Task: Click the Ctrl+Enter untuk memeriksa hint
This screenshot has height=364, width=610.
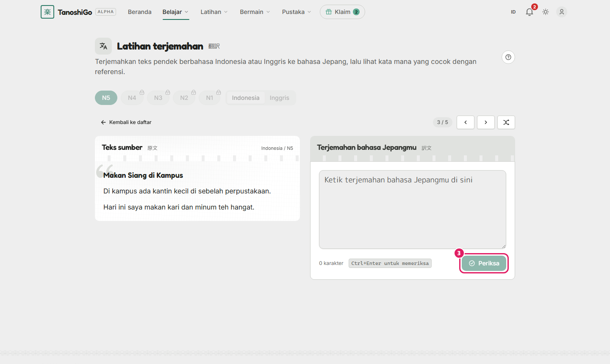Action: [x=390, y=263]
